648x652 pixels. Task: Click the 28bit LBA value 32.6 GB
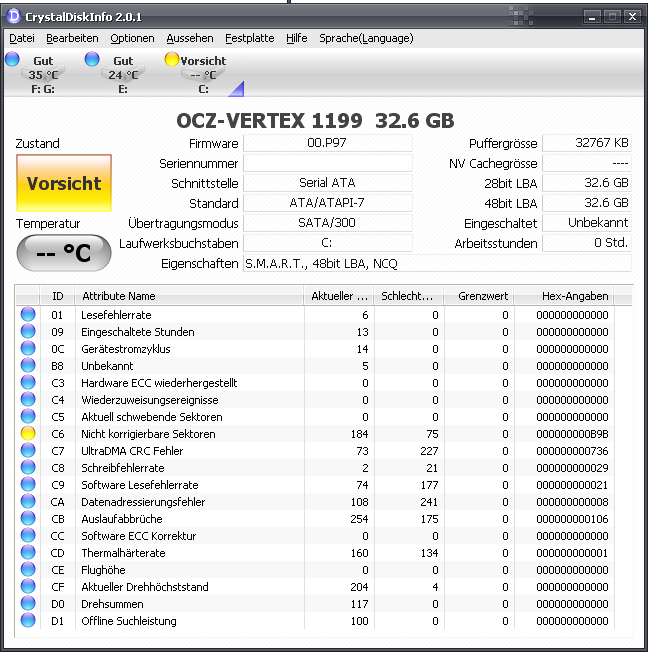click(587, 183)
